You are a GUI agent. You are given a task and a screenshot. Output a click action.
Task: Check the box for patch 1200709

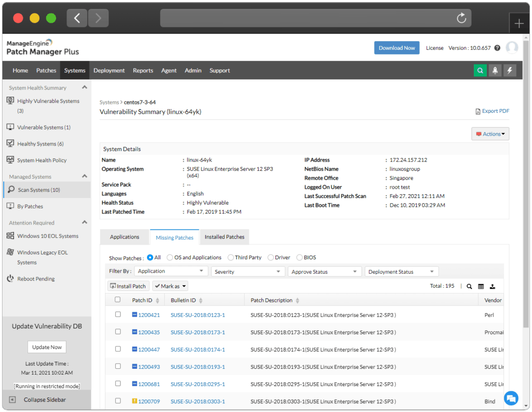pyautogui.click(x=118, y=401)
